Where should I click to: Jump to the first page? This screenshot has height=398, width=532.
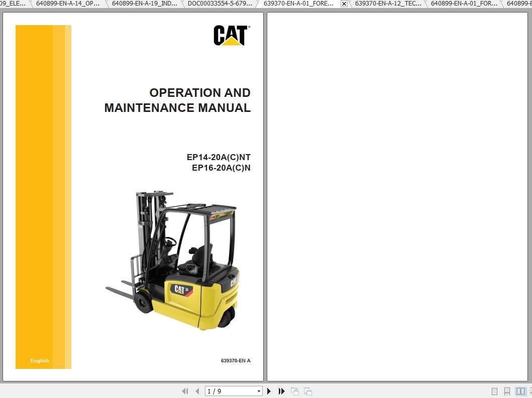(185, 391)
